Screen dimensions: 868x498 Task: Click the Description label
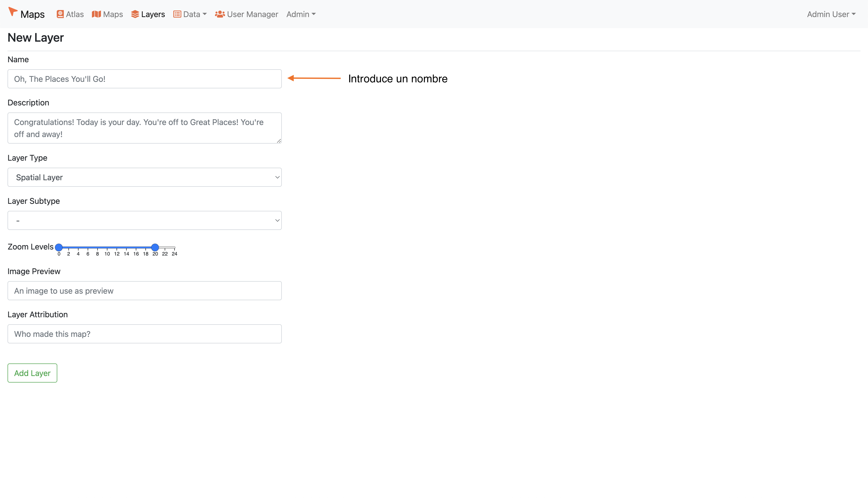28,103
